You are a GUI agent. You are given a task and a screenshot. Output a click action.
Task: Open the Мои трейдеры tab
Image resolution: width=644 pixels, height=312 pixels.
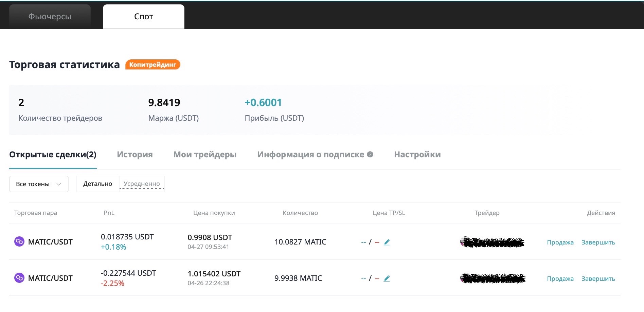(205, 155)
